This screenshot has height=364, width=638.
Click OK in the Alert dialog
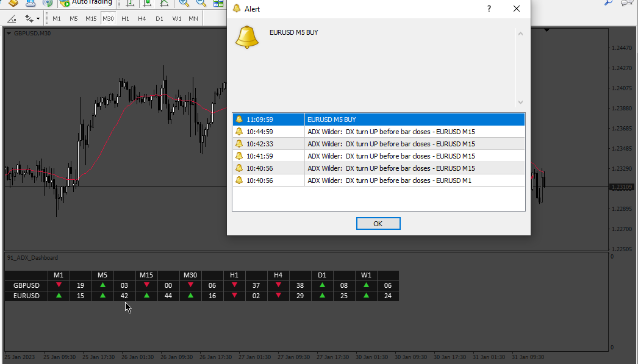tap(378, 224)
